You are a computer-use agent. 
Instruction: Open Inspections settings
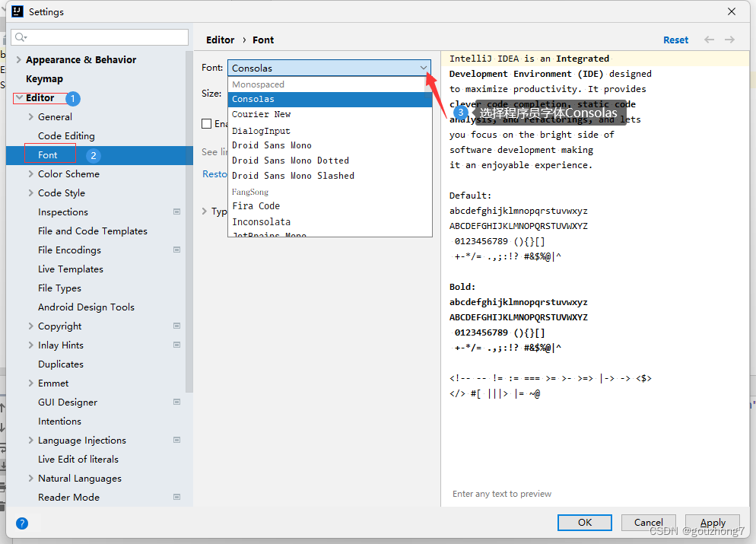coord(62,212)
